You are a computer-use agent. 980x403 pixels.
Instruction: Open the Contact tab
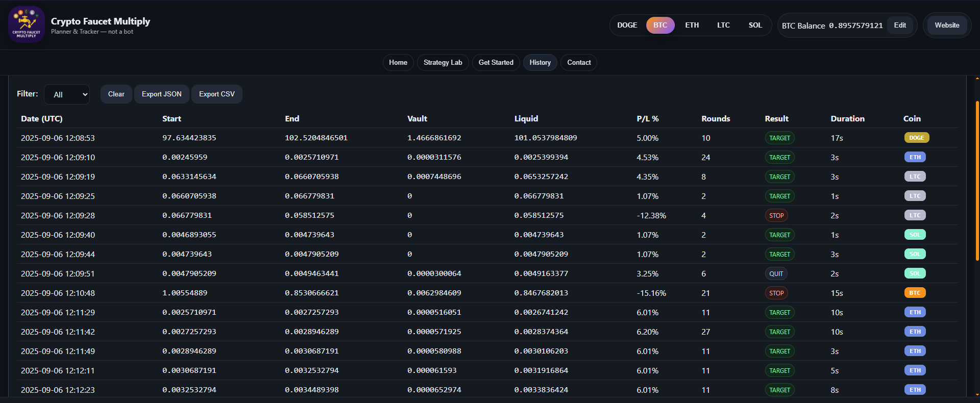click(x=579, y=62)
